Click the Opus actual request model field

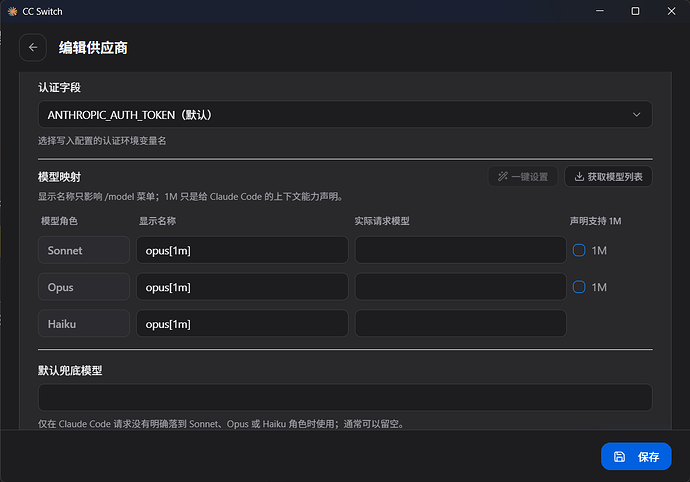(460, 287)
